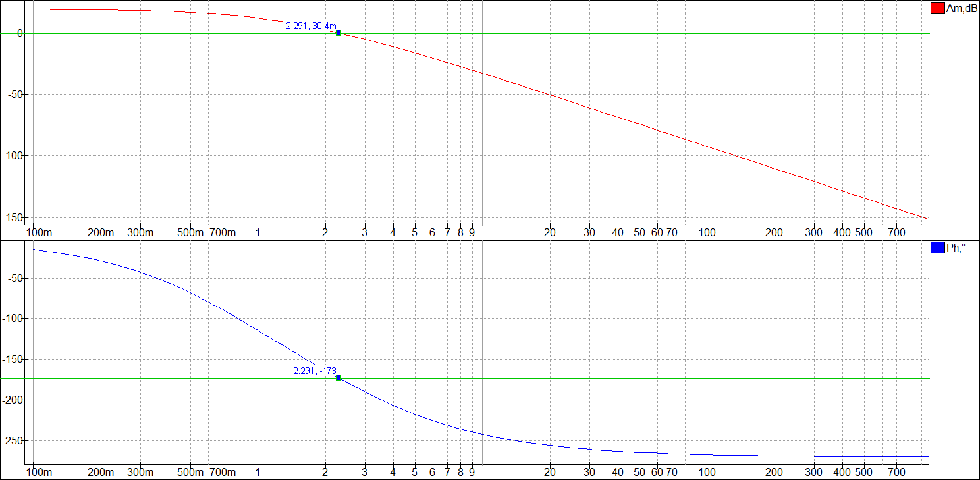This screenshot has width=980, height=480.
Task: Click the blue cursor marker on the red magnitude curve
Action: click(339, 32)
